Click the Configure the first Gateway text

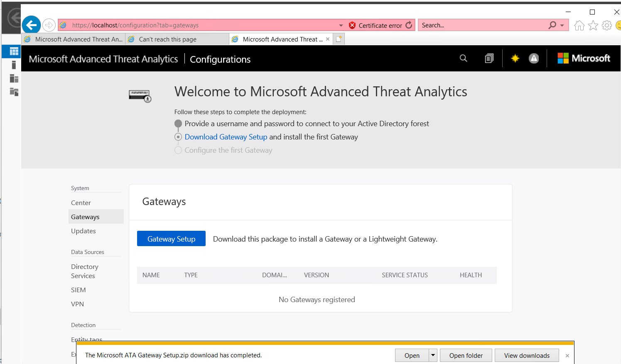pos(228,150)
